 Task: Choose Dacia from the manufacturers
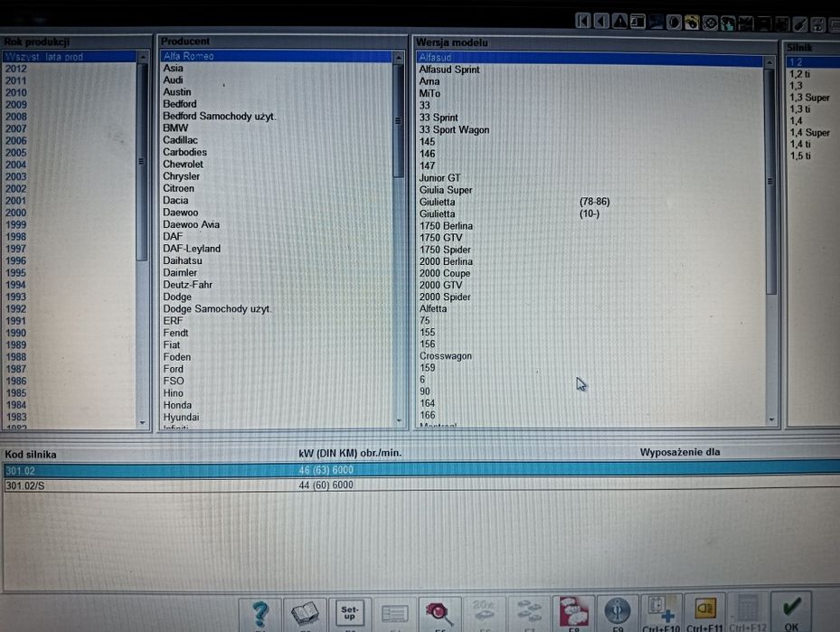(175, 201)
